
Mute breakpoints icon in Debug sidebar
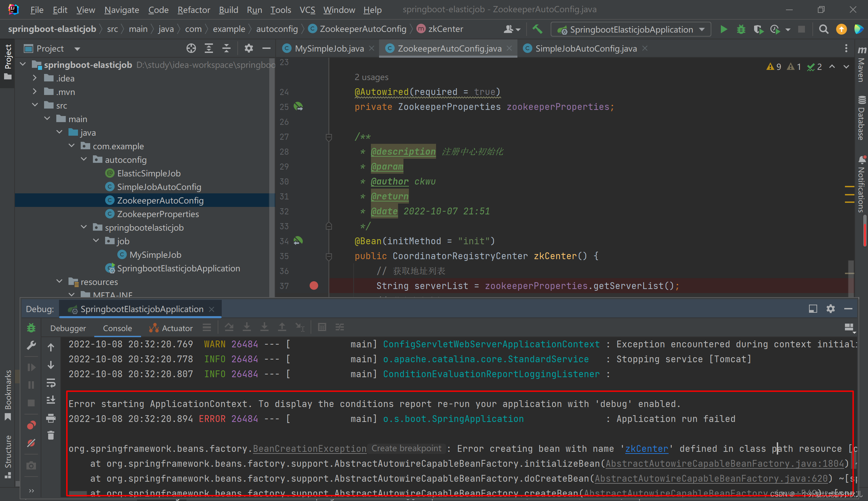(31, 443)
